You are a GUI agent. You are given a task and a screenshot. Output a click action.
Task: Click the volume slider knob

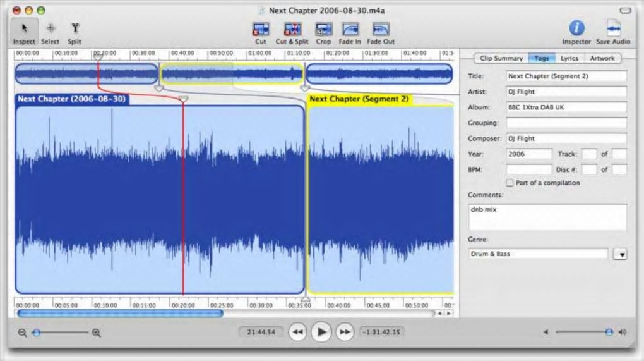coord(609,332)
